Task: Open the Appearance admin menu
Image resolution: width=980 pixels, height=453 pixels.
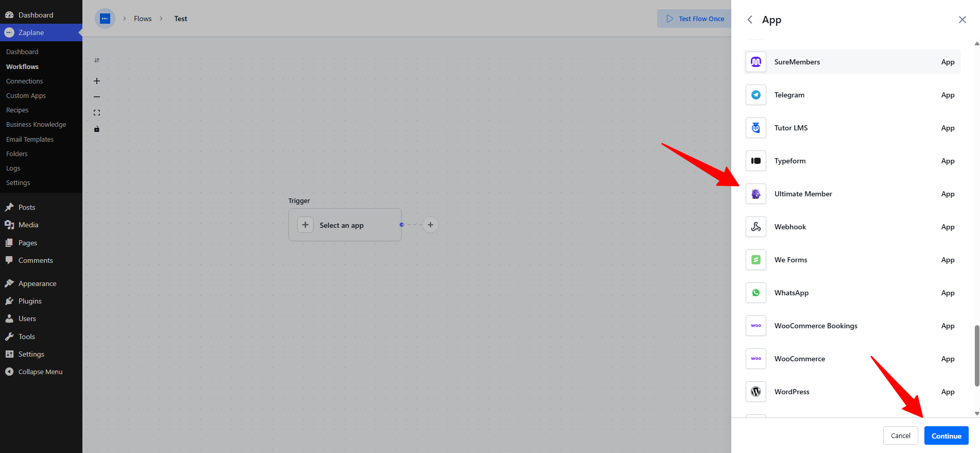Action: coord(41,283)
